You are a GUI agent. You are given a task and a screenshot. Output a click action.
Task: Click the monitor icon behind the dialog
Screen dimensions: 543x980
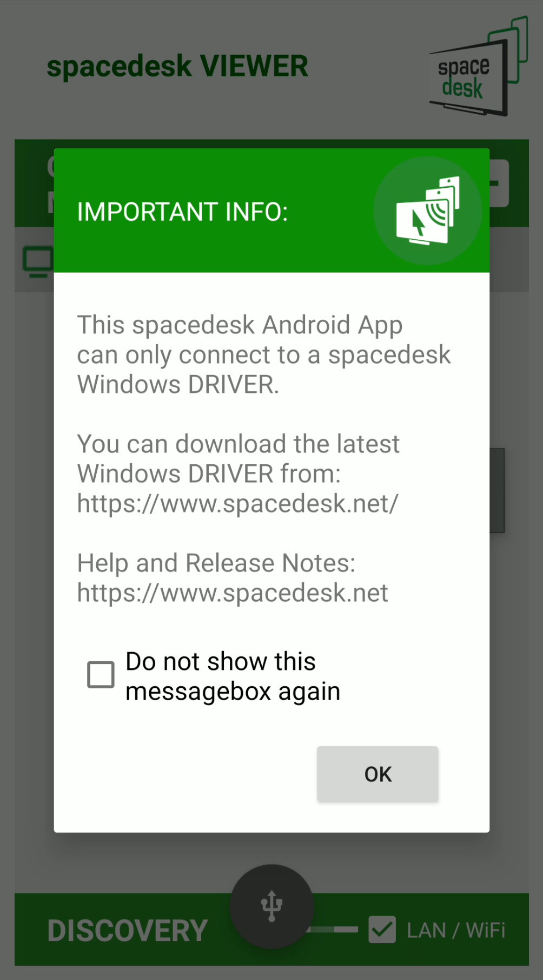pyautogui.click(x=38, y=262)
